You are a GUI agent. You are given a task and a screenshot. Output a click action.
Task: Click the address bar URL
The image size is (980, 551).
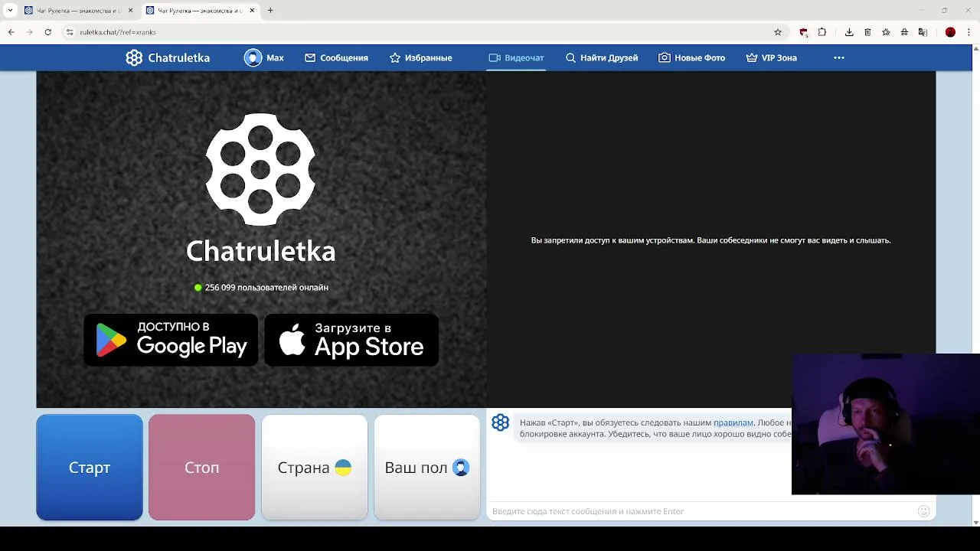coord(118,32)
